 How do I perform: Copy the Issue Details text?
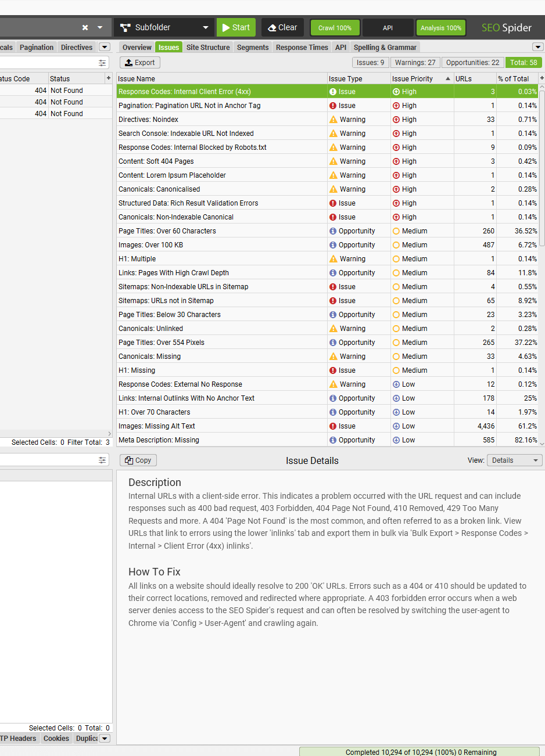coord(138,460)
